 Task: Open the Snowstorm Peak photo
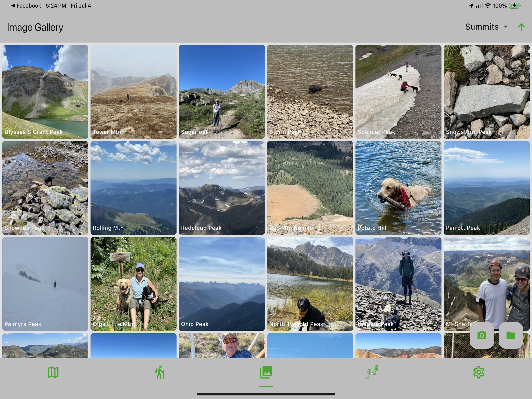(x=487, y=92)
